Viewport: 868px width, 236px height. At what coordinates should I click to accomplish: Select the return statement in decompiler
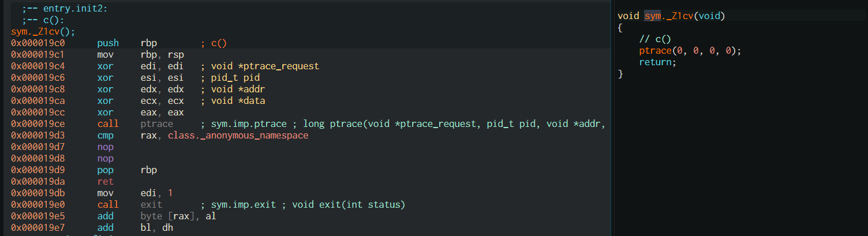coord(657,62)
